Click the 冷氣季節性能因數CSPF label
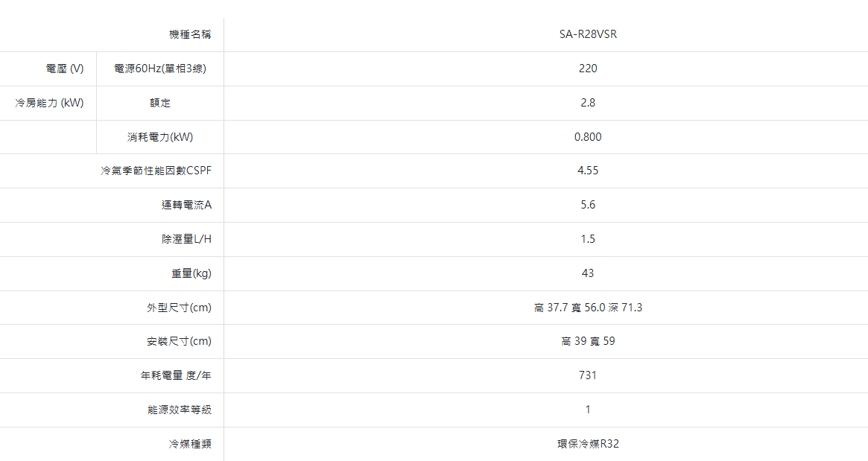Viewport: 868px width, 461px height. [x=156, y=171]
